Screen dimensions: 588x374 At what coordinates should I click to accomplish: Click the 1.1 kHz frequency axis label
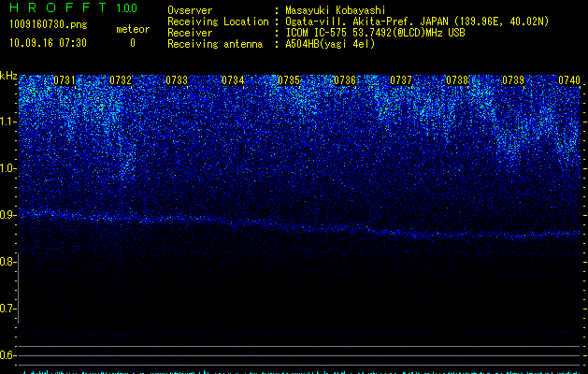(x=8, y=122)
